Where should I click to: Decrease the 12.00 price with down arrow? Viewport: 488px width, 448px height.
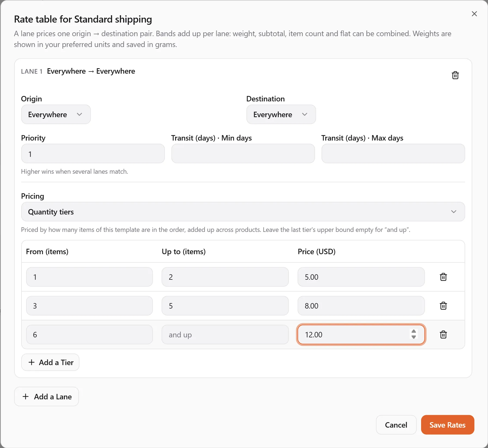point(414,337)
